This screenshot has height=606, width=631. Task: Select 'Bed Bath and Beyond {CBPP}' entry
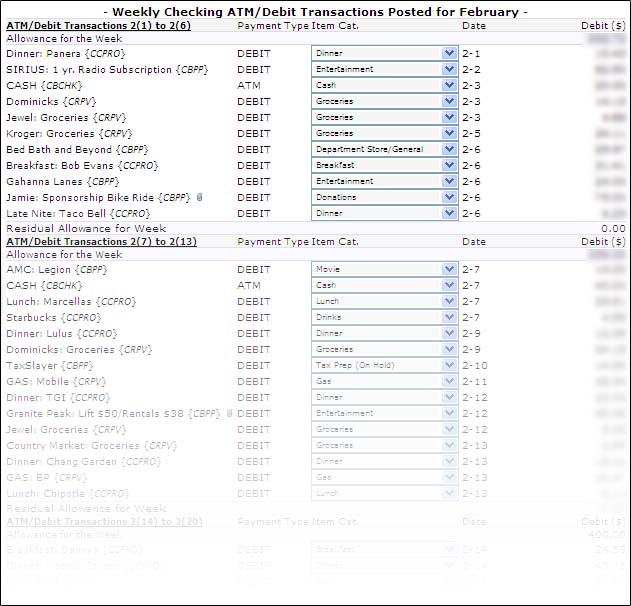[77, 150]
